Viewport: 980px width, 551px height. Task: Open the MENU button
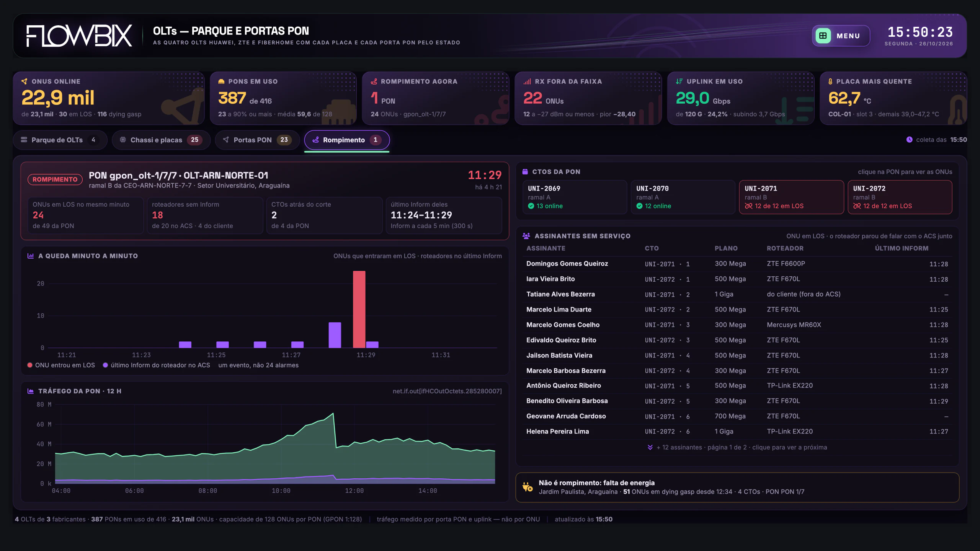tap(841, 36)
